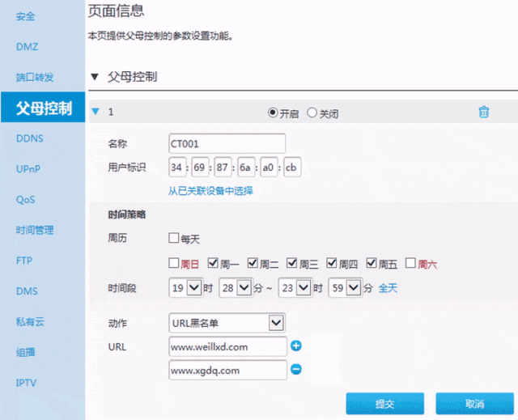
Task: Click the 取消 cancel button
Action: click(x=475, y=404)
